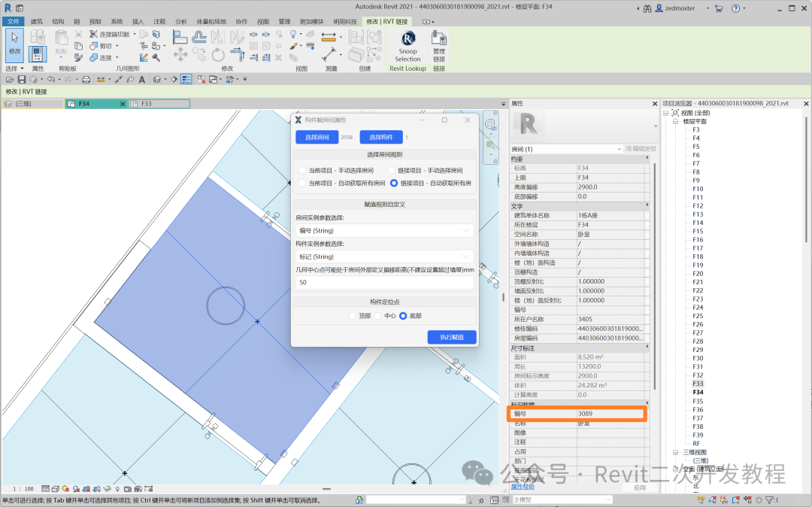812x507 pixels.
Task: Choose 底部 positioning point radio
Action: [x=403, y=315]
